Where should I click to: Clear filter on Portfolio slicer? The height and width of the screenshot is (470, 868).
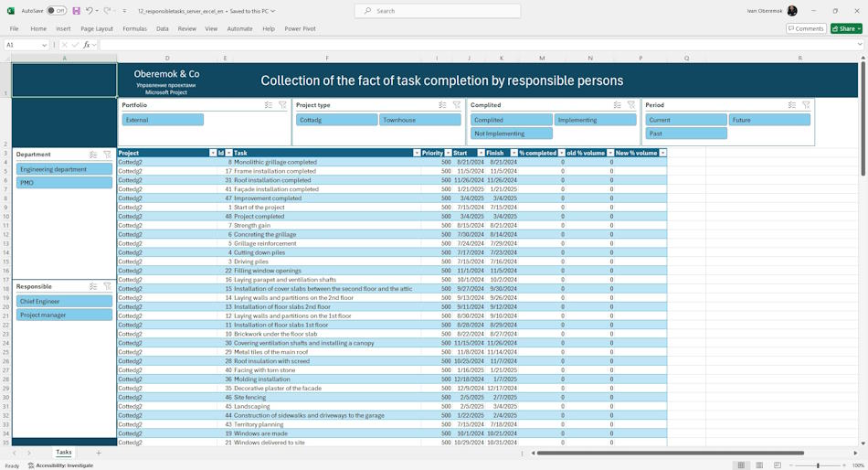[282, 105]
